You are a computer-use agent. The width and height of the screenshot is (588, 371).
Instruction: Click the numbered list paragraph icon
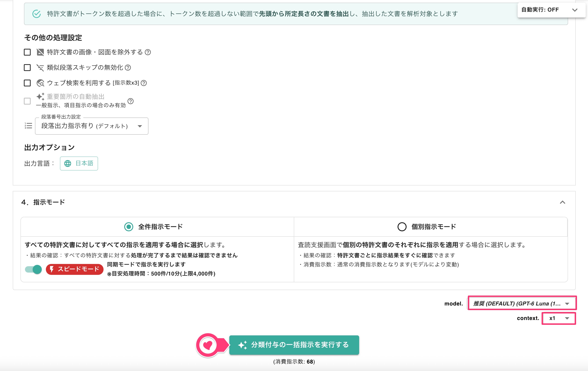[x=28, y=126]
